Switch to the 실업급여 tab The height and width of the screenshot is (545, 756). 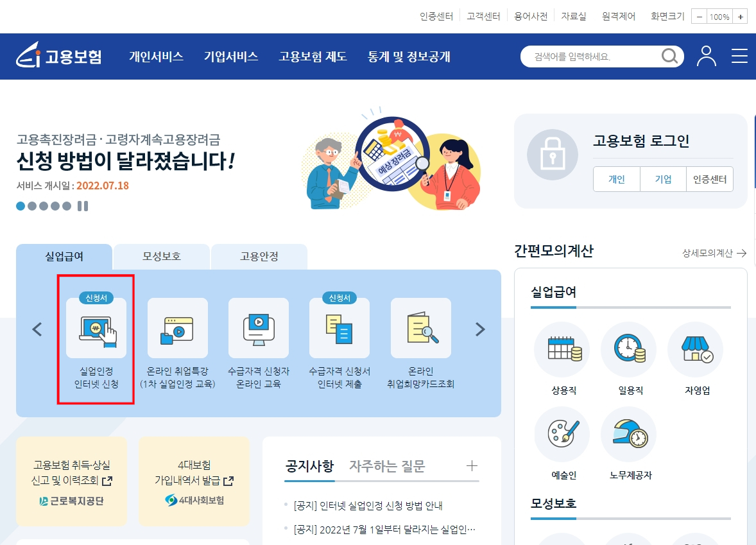coord(64,257)
